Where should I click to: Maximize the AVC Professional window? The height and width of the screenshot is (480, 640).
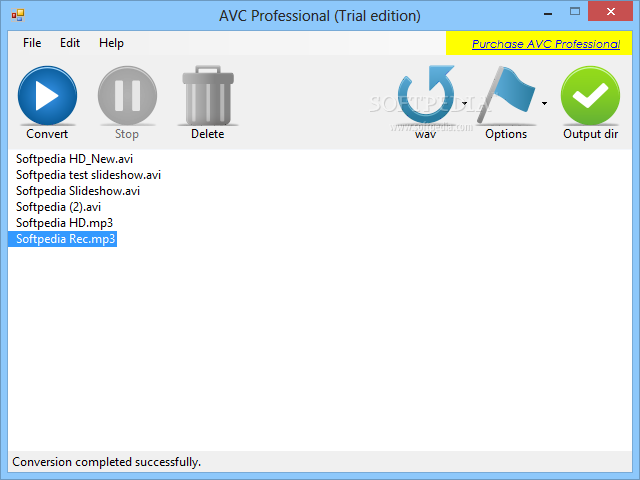[x=575, y=11]
